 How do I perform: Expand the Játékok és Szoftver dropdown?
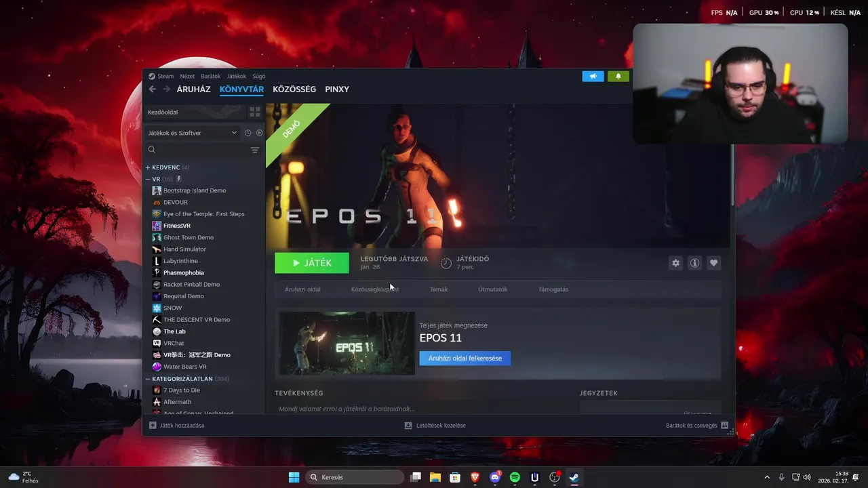193,133
